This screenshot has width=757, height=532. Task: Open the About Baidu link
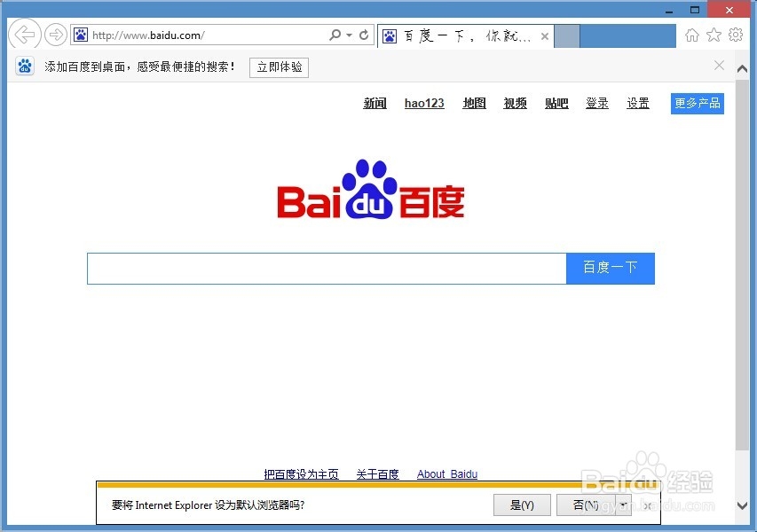pyautogui.click(x=447, y=474)
